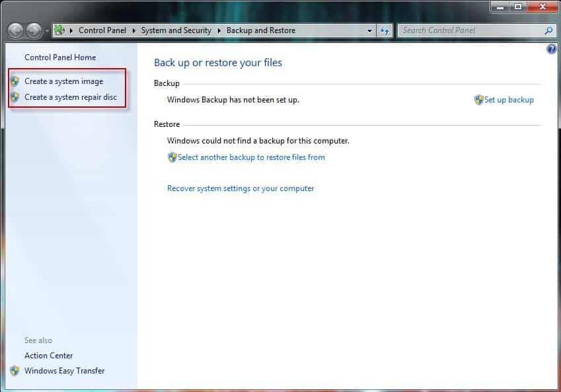
Task: Click Set up backup link
Action: click(509, 100)
